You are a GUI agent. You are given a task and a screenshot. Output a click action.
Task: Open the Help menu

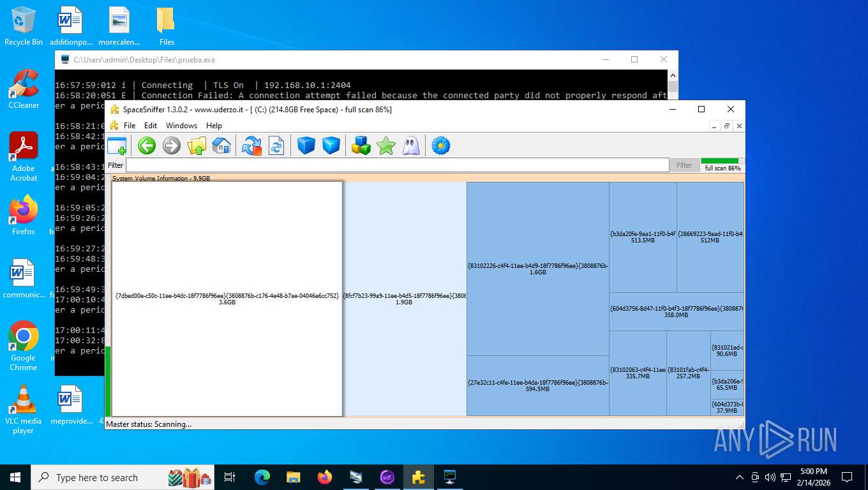(214, 126)
